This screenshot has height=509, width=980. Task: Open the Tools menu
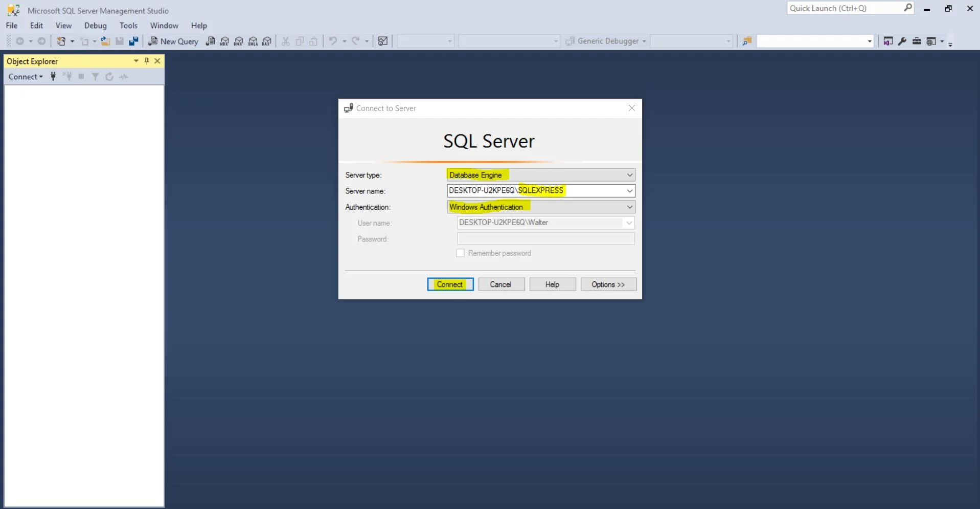pyautogui.click(x=128, y=26)
